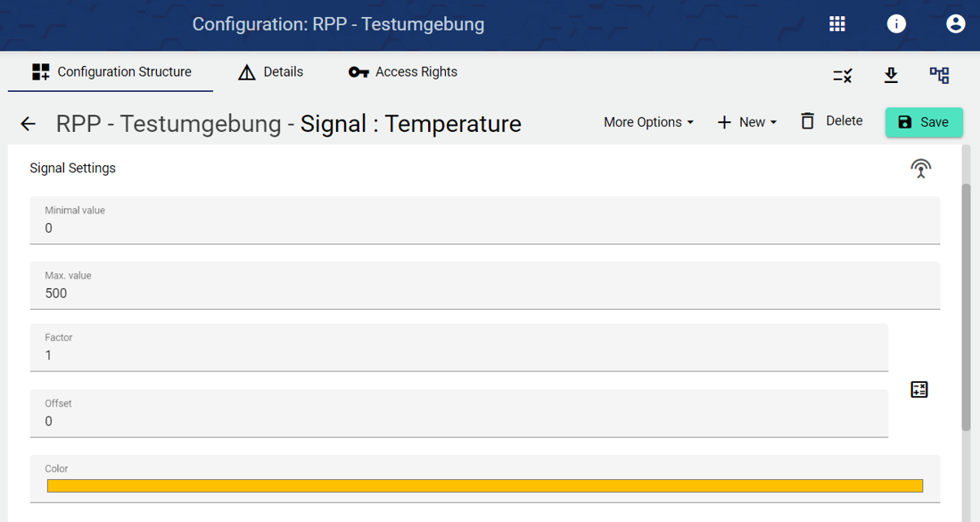The height and width of the screenshot is (522, 980).
Task: Open the yellow Color swatch picker
Action: coord(484,485)
